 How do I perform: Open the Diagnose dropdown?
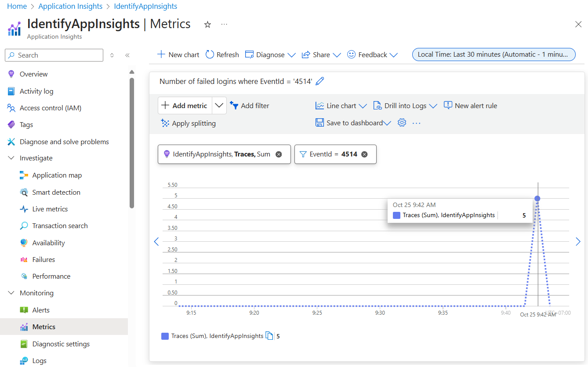(270, 55)
